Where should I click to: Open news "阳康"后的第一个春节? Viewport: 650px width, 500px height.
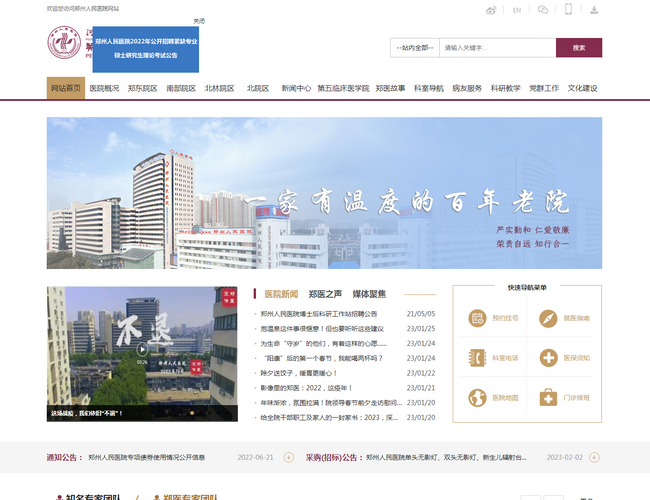pyautogui.click(x=323, y=358)
